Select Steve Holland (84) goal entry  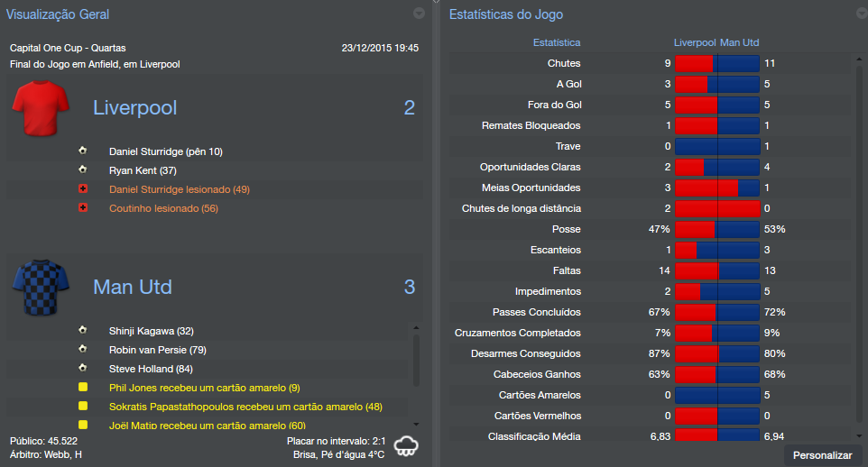[x=149, y=369]
